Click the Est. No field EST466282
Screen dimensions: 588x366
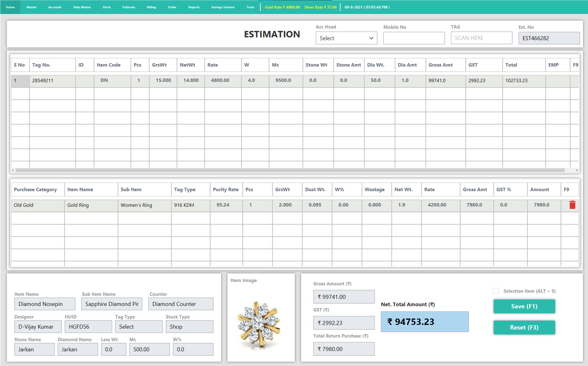(x=549, y=38)
